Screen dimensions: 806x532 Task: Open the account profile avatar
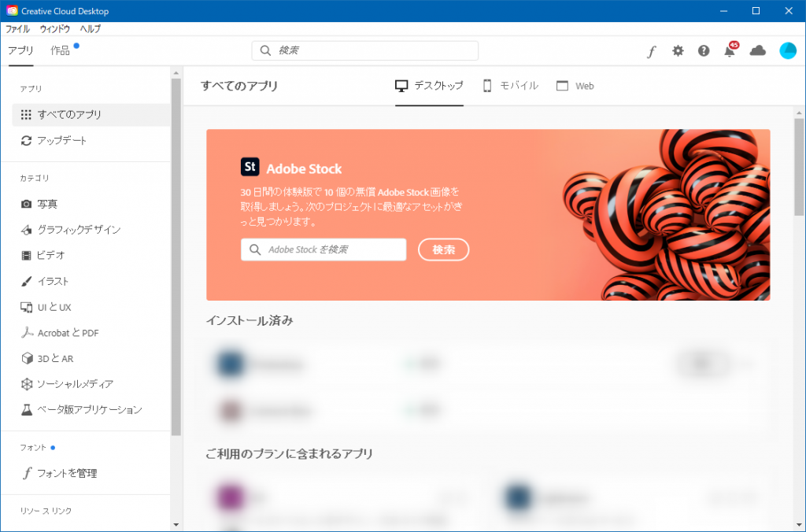pos(787,50)
